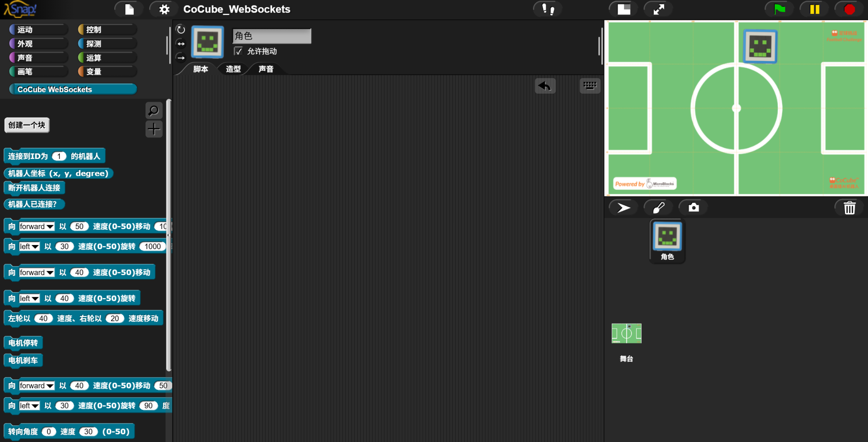Open left dropdown in 90度 rotate block
This screenshot has width=868, height=442.
[35, 406]
